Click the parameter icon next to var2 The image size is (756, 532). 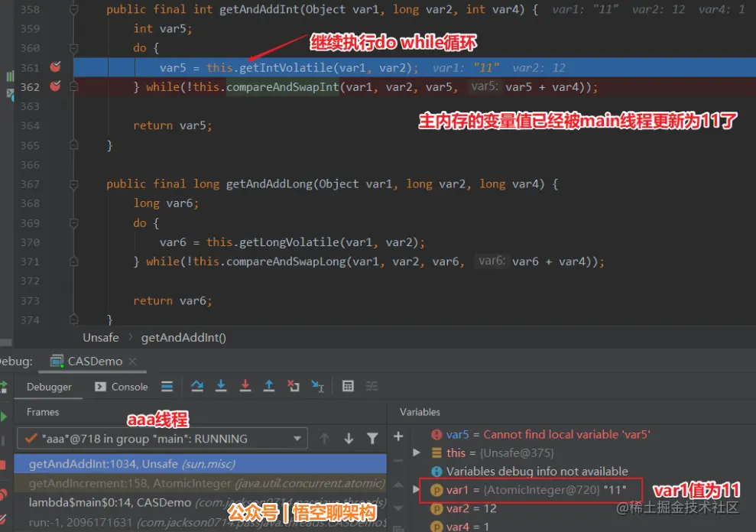pos(436,508)
